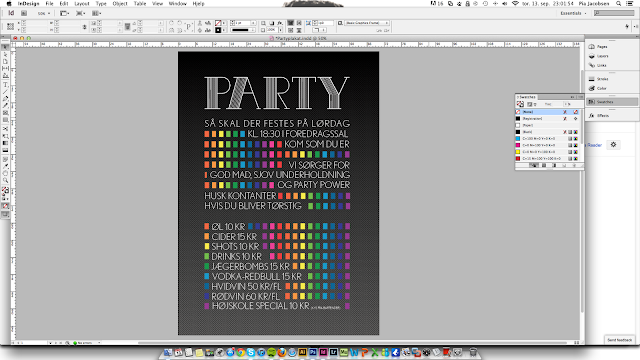
Task: Click the Stroke swatch in the Control bar
Action: [218, 30]
